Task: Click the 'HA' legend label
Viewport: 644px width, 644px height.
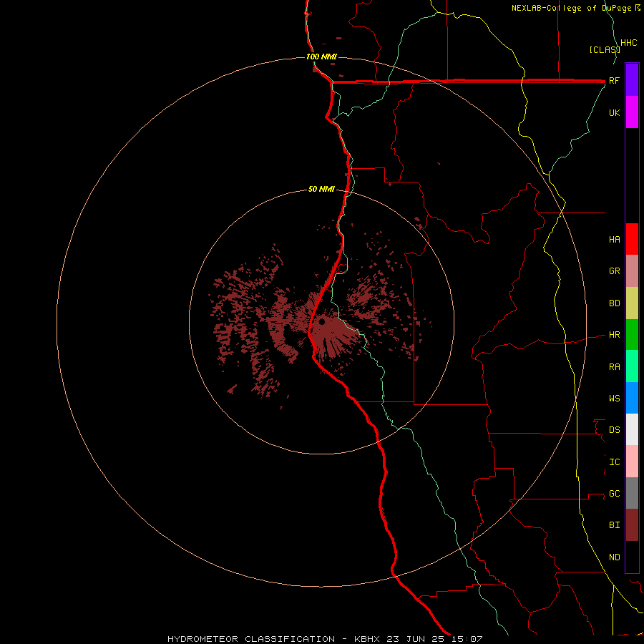Action: pos(614,239)
